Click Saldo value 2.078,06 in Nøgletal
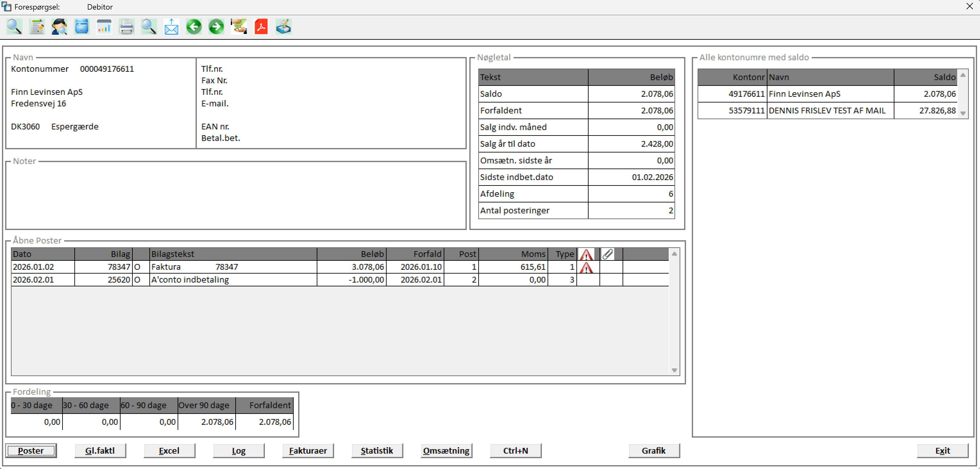This screenshot has height=469, width=980. tap(657, 94)
